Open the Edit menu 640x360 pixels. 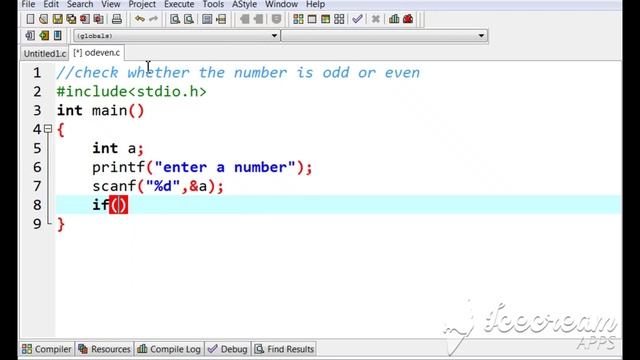click(51, 4)
